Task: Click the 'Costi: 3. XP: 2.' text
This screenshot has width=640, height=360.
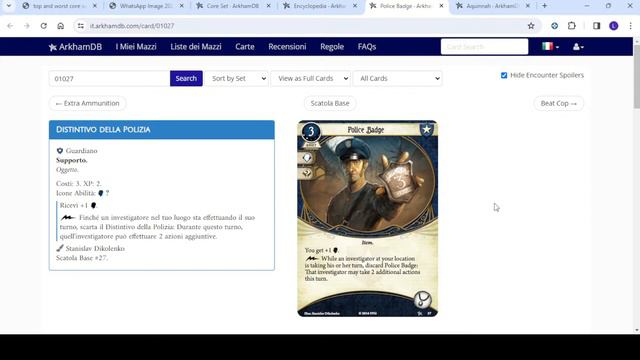Action: click(79, 183)
